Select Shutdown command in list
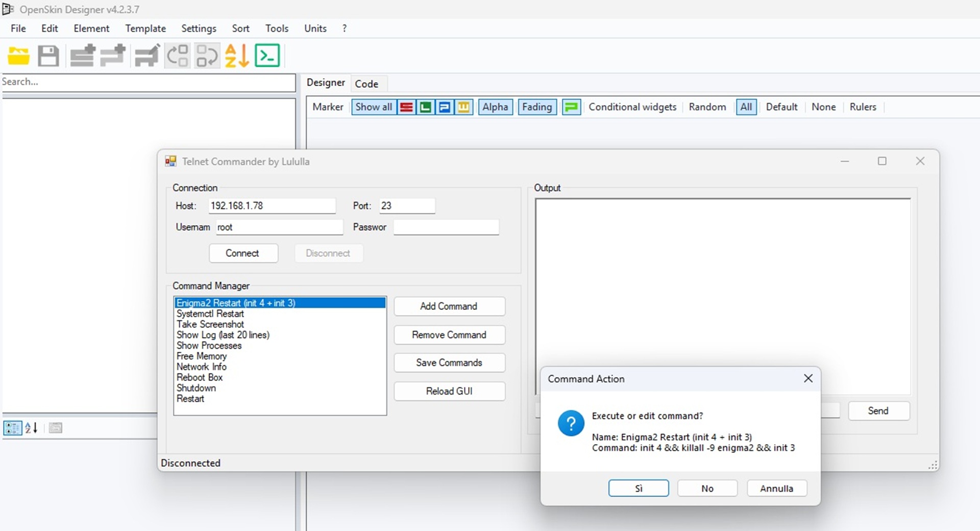 click(280, 388)
